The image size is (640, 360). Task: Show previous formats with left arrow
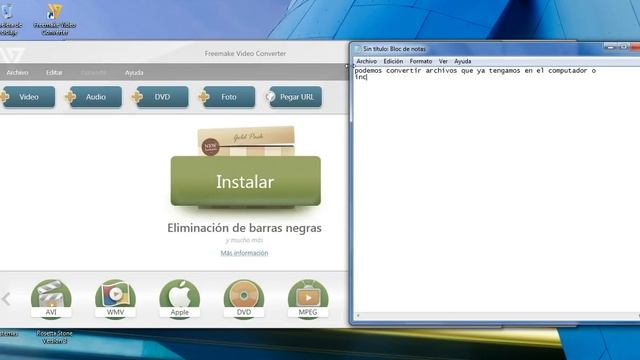pyautogui.click(x=6, y=299)
